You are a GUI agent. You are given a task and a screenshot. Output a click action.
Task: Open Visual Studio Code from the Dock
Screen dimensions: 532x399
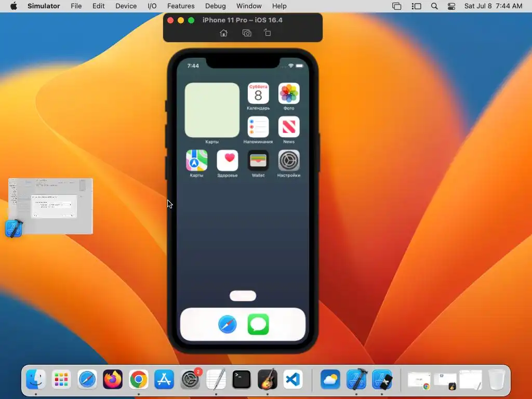point(293,379)
